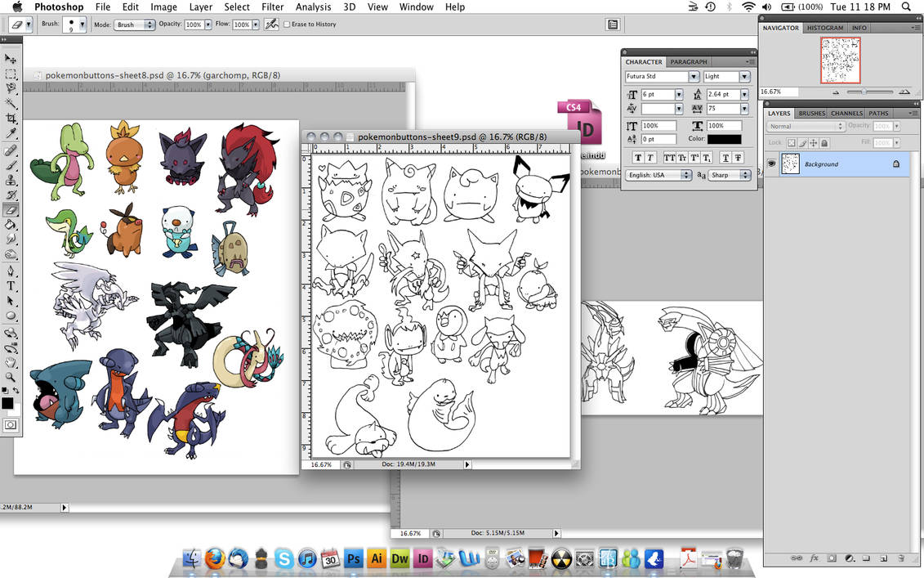Click the Navigator document thumbnail preview

coord(841,60)
